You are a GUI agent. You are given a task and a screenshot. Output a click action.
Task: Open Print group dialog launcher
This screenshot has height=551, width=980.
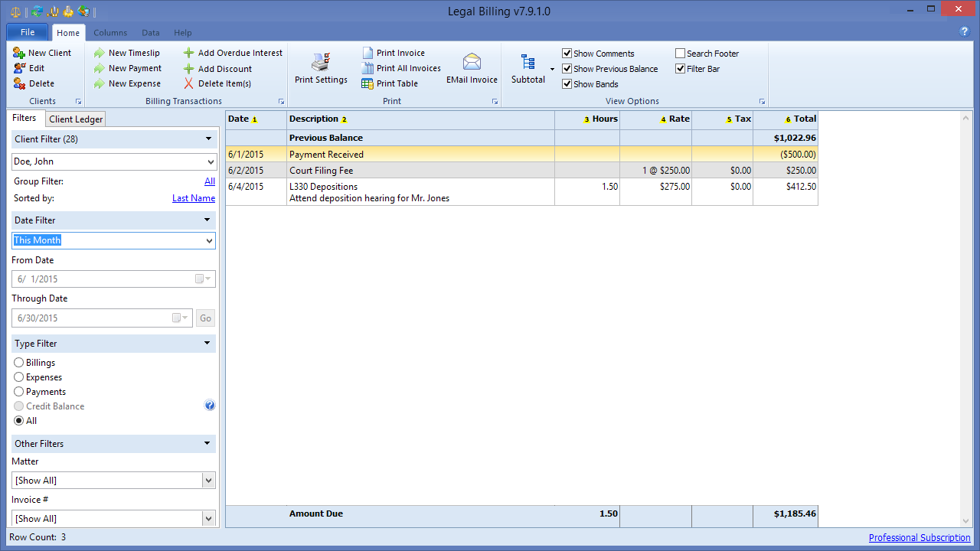pyautogui.click(x=495, y=102)
